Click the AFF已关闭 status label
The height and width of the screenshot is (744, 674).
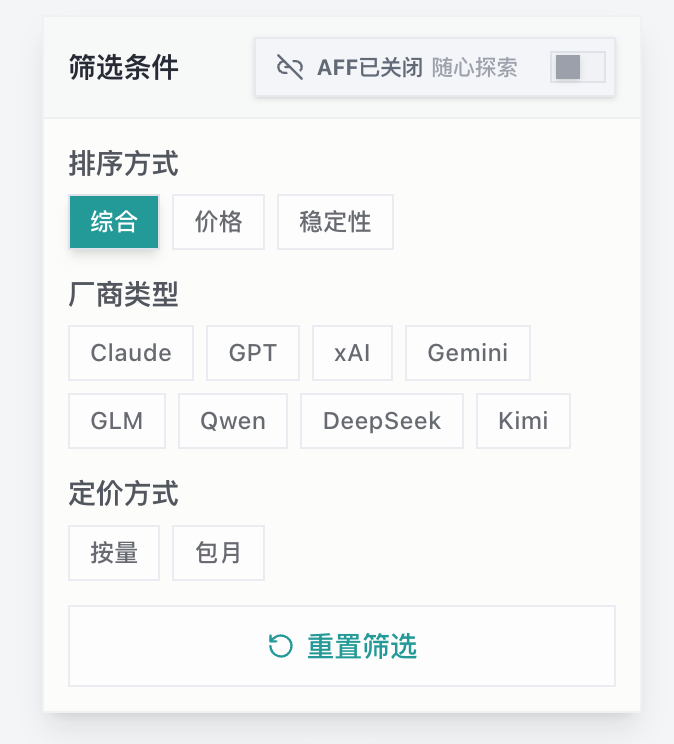[x=370, y=67]
